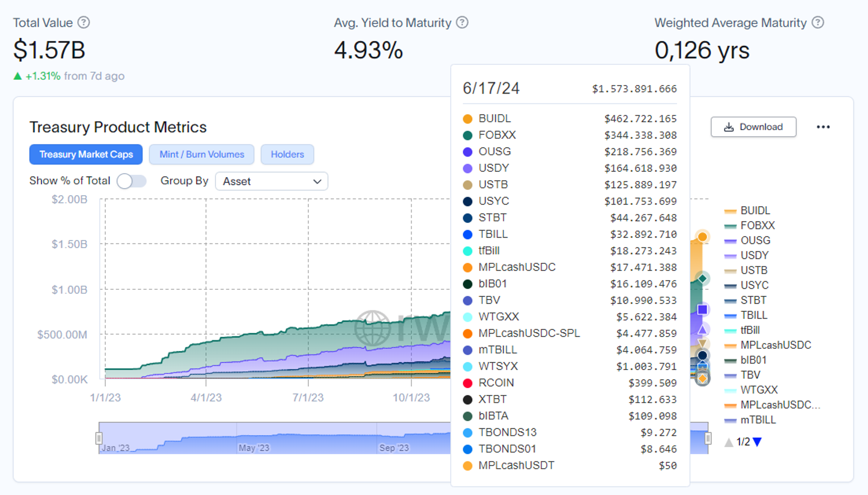
Task: Toggle WTGXX series in the chart legend
Action: point(751,390)
